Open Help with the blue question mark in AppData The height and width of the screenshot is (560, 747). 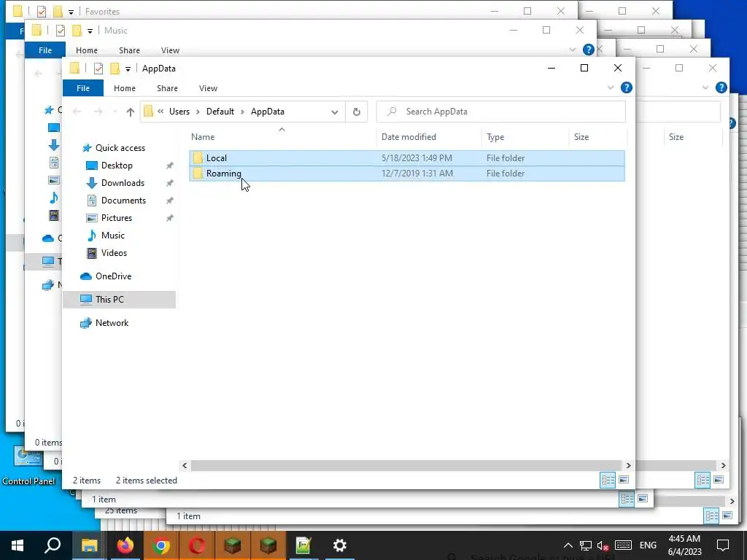tap(627, 87)
